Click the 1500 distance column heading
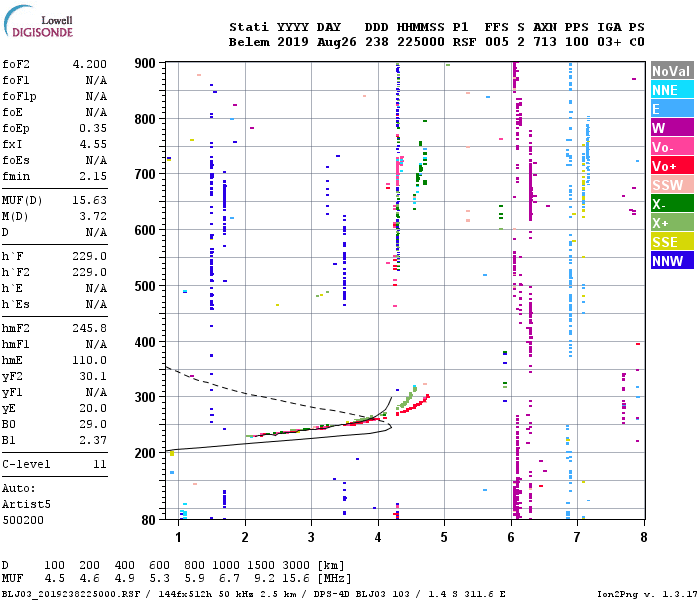This screenshot has height=600, width=700. (261, 565)
